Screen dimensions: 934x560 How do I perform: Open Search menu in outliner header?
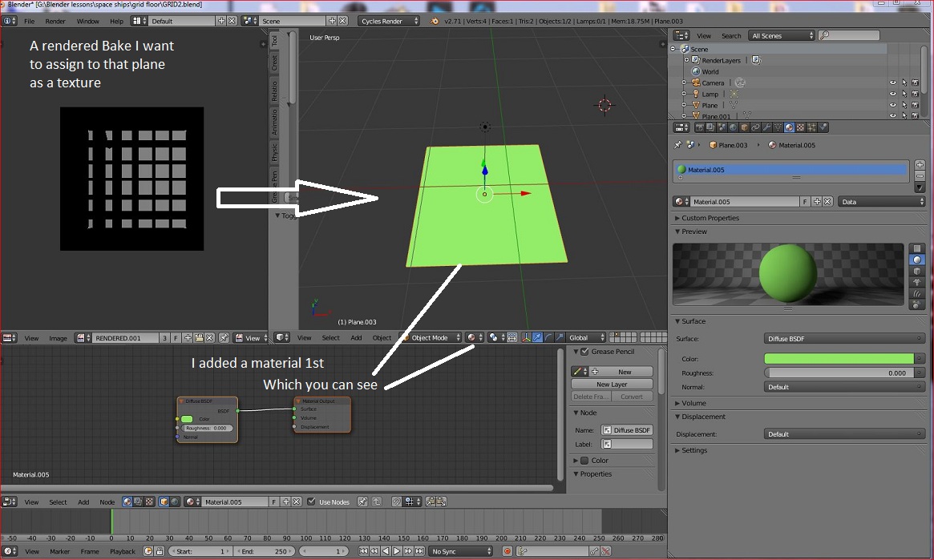[731, 36]
